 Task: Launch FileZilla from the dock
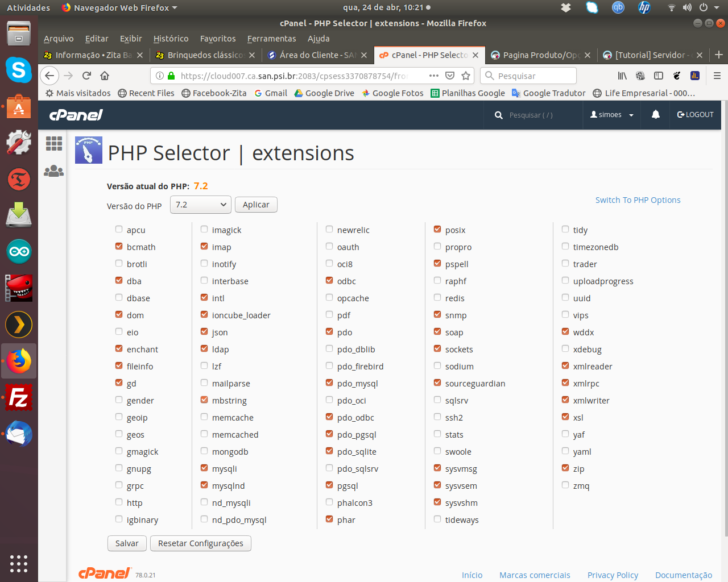click(x=19, y=397)
